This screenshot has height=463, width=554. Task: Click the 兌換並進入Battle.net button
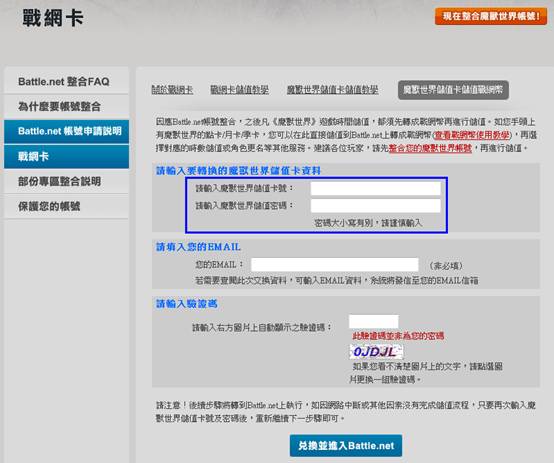click(346, 446)
